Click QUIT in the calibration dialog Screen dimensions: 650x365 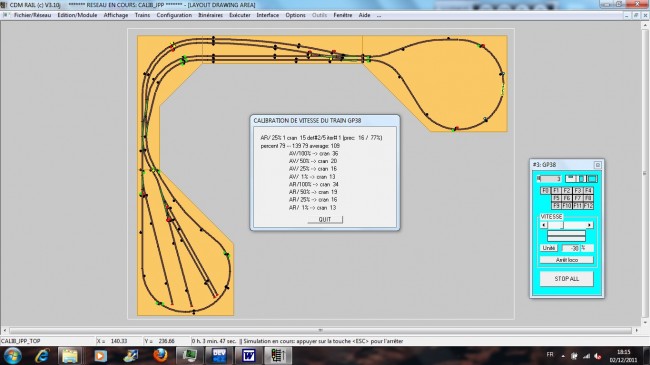click(325, 219)
